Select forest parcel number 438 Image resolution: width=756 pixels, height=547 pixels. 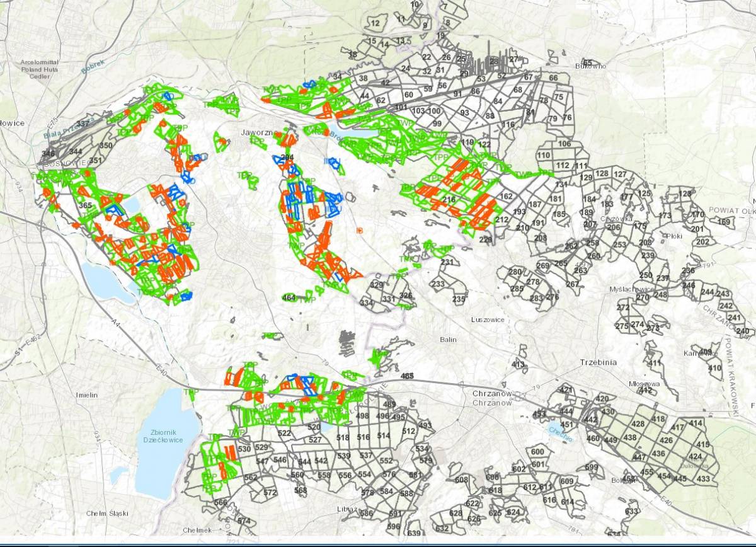(630, 437)
